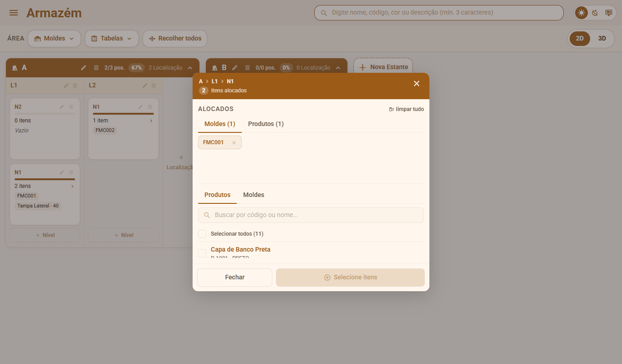Open lower Moldes tab
Screen dimensions: 622x364
click(254, 195)
